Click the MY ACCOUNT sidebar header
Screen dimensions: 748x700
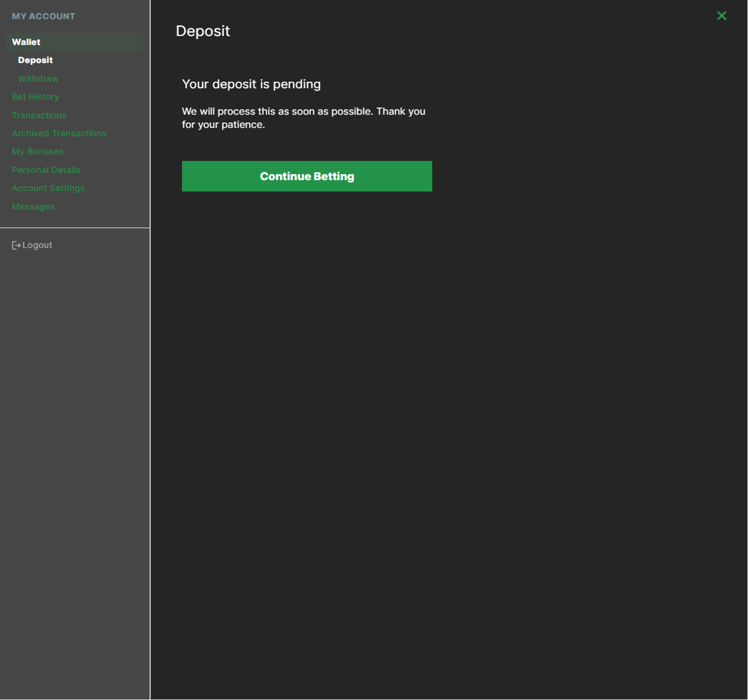[x=43, y=16]
